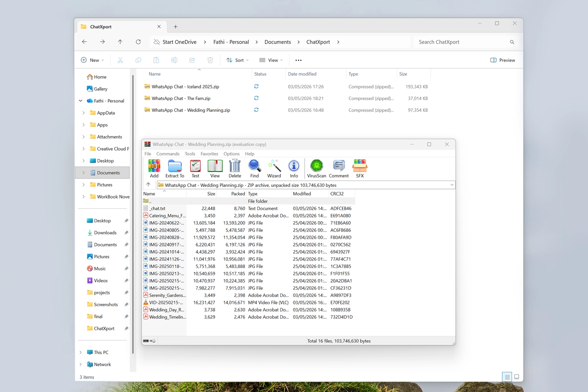
Task: Click the search magnifier icon in Explorer
Action: (512, 42)
